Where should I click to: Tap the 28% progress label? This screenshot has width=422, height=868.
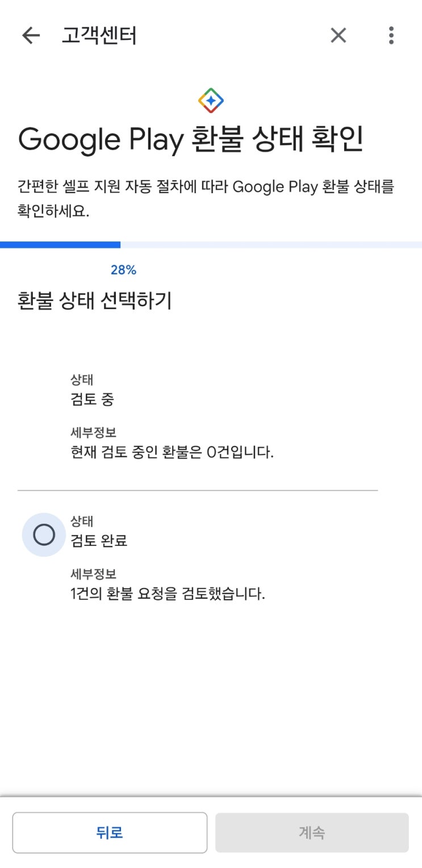(123, 270)
